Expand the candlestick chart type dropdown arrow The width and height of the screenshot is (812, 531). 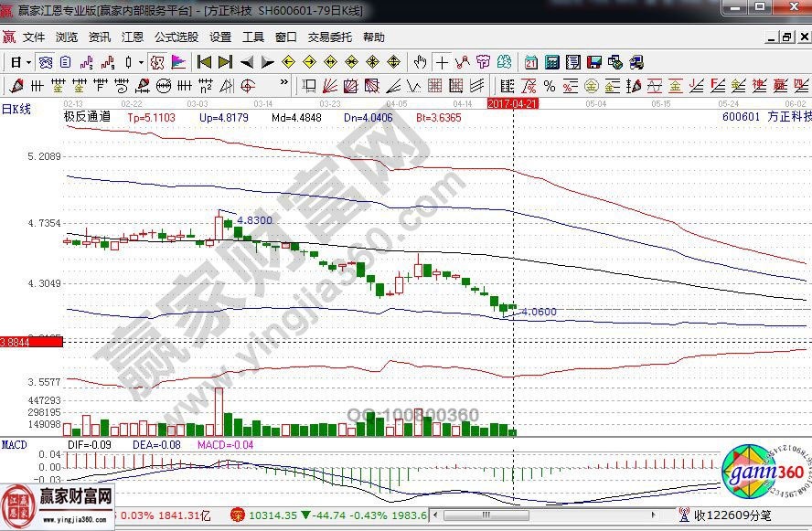pos(140,62)
